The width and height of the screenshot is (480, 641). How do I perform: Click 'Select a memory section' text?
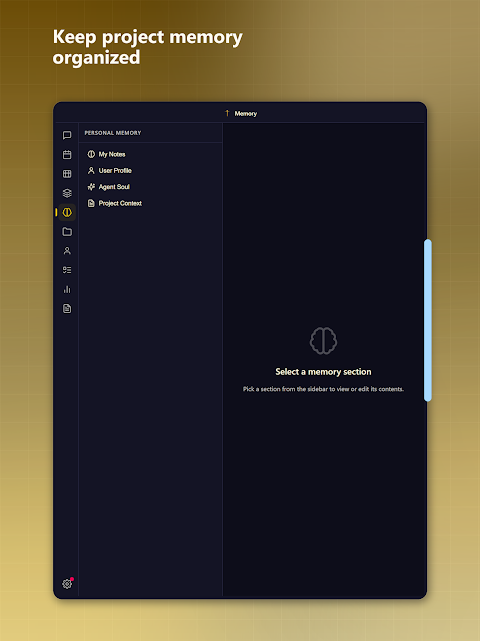click(x=323, y=372)
